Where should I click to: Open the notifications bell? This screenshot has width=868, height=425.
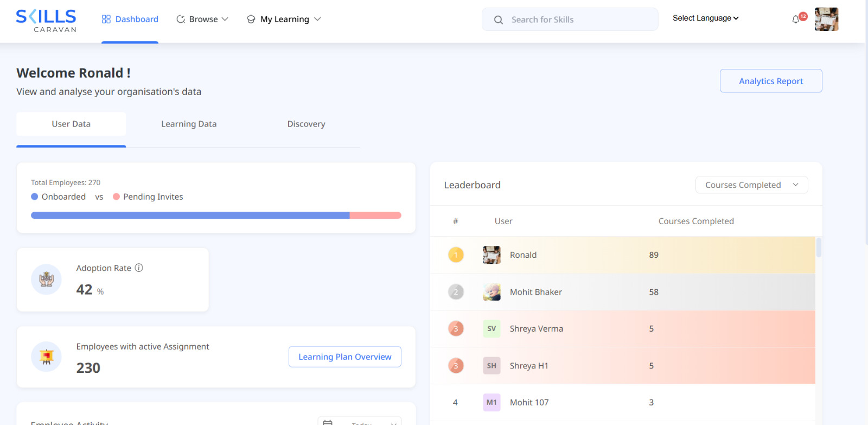796,20
